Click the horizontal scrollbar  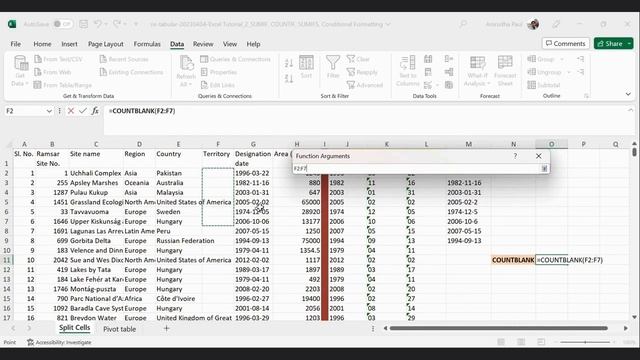tap(498, 328)
